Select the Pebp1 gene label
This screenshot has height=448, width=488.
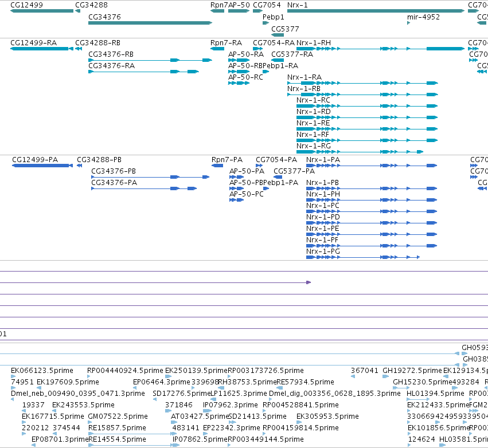click(274, 17)
